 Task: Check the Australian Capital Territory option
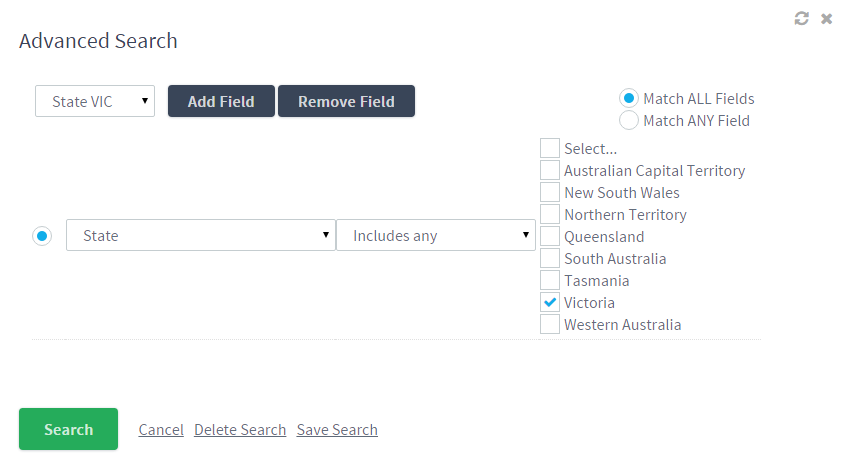549,170
